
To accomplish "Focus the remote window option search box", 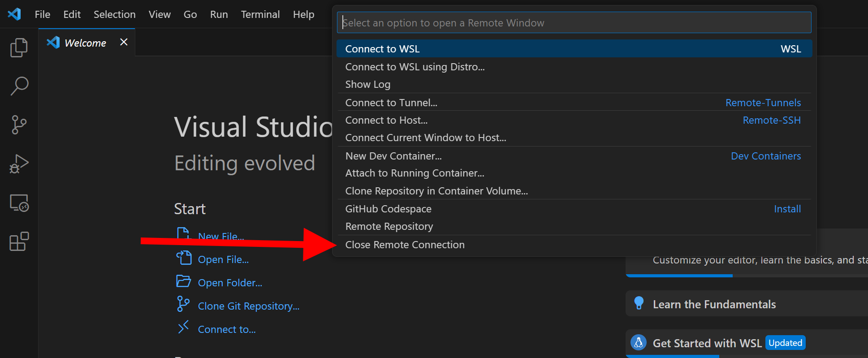I will coord(574,22).
